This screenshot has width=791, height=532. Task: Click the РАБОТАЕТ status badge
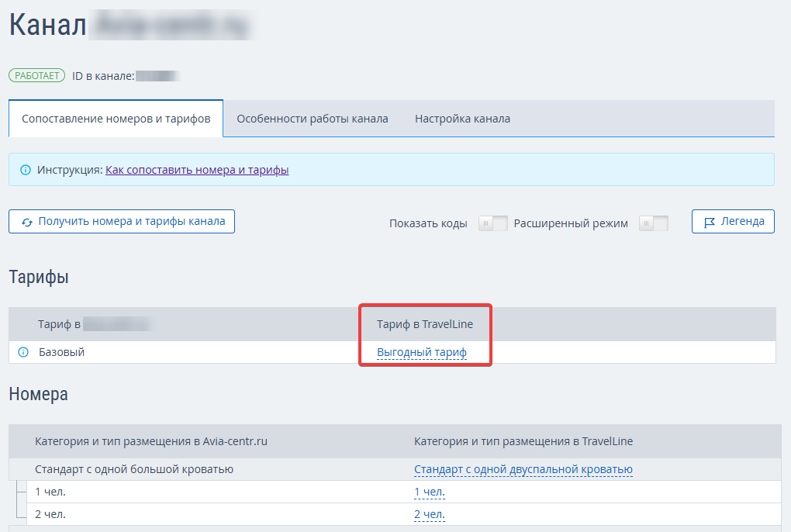pyautogui.click(x=36, y=76)
